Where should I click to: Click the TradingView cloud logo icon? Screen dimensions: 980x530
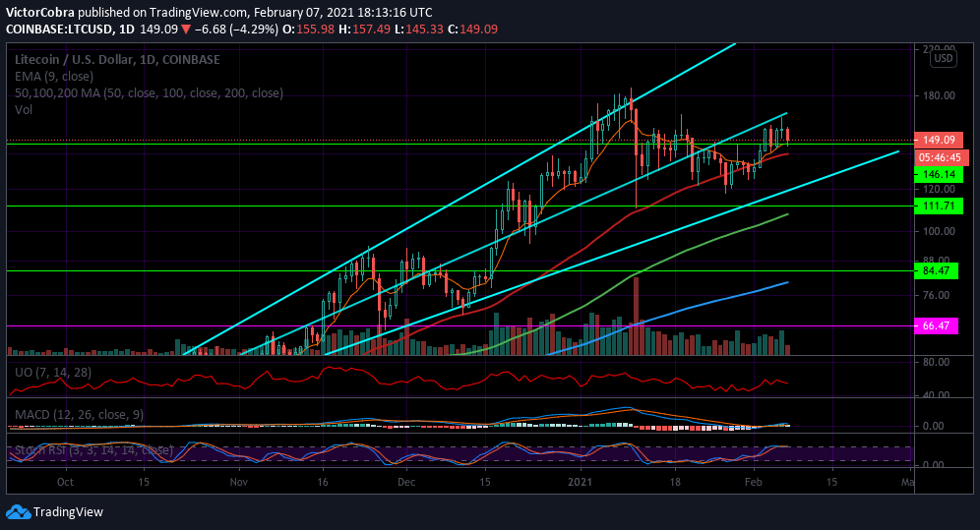pyautogui.click(x=18, y=512)
